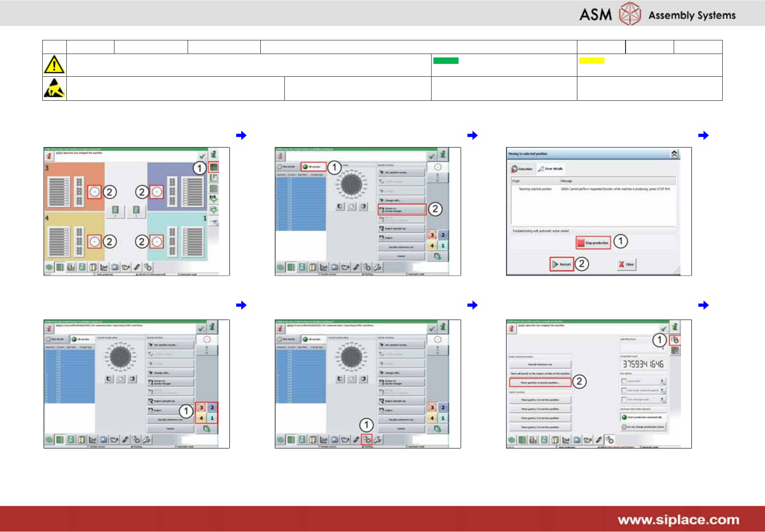The height and width of the screenshot is (532, 765).
Task: Click the yellow warning triangle icon
Action: (x=54, y=64)
